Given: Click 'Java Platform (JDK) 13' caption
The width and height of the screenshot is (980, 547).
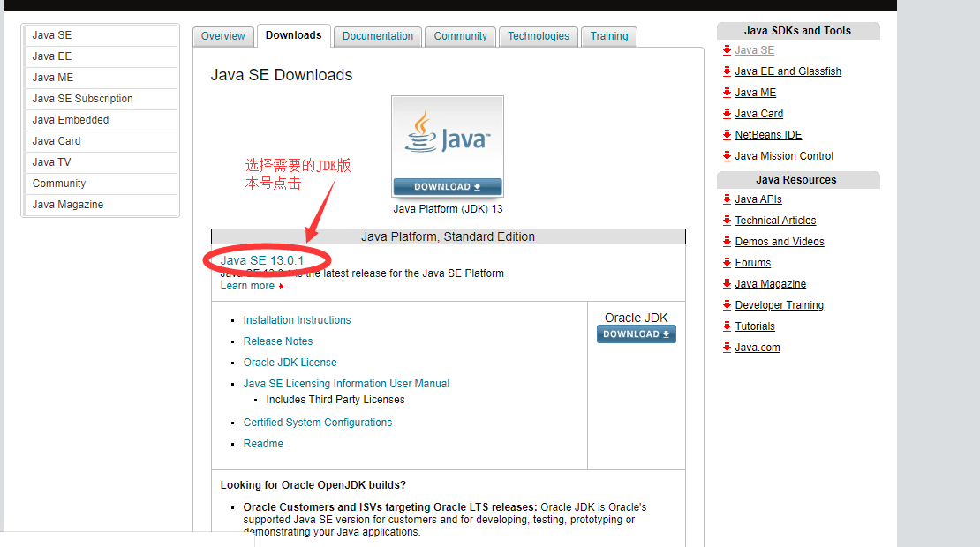Looking at the screenshot, I should (448, 209).
